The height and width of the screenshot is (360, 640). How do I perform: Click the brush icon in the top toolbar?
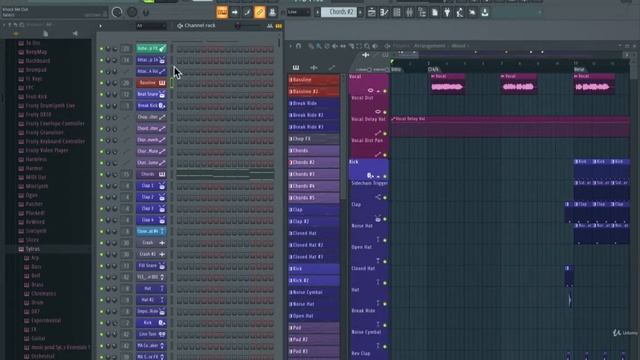[x=247, y=13]
